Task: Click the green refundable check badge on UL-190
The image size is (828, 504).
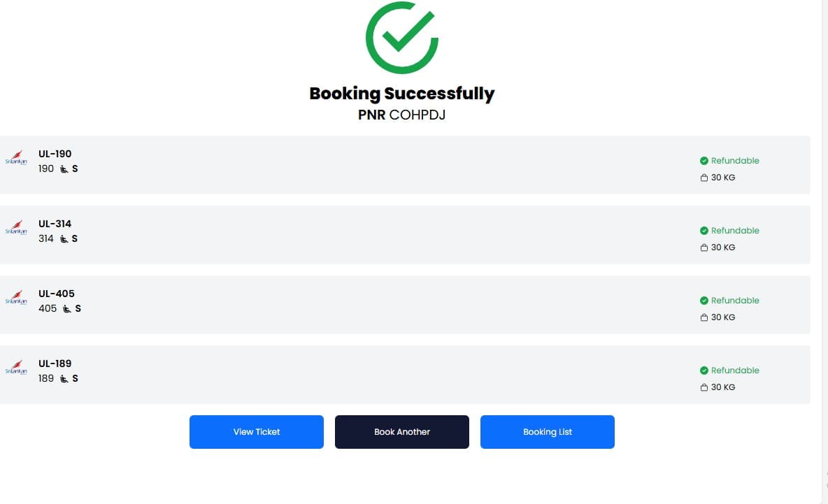Action: pos(704,160)
